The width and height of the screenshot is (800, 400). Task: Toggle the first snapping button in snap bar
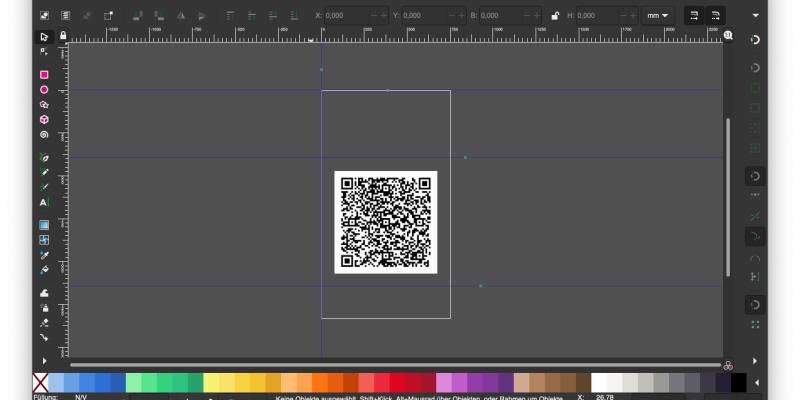755,40
